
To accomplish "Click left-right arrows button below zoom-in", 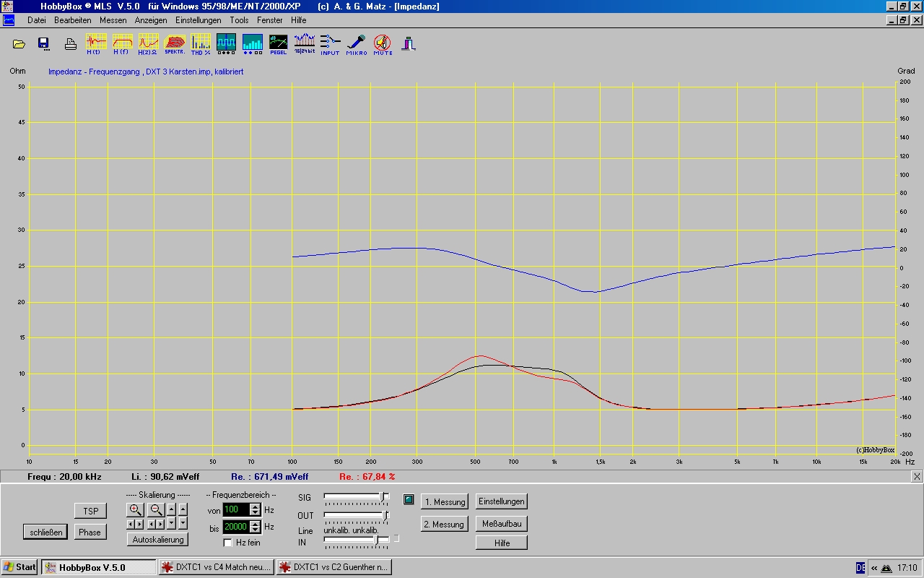I will click(x=135, y=524).
